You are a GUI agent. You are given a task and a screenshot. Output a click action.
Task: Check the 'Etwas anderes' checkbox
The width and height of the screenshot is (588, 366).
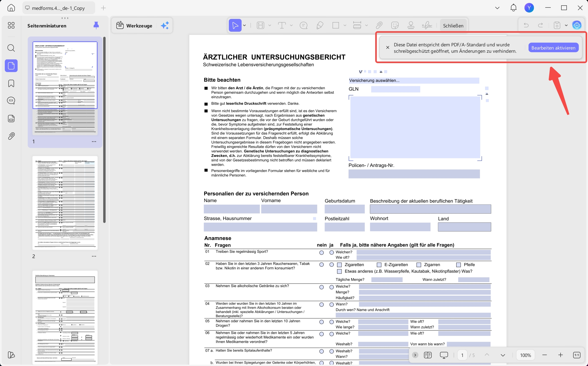339,271
